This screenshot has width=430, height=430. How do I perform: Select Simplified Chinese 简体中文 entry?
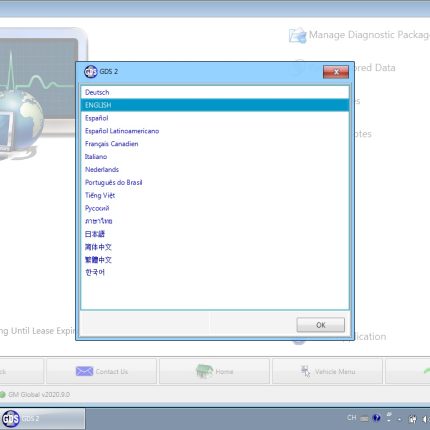tap(215, 247)
